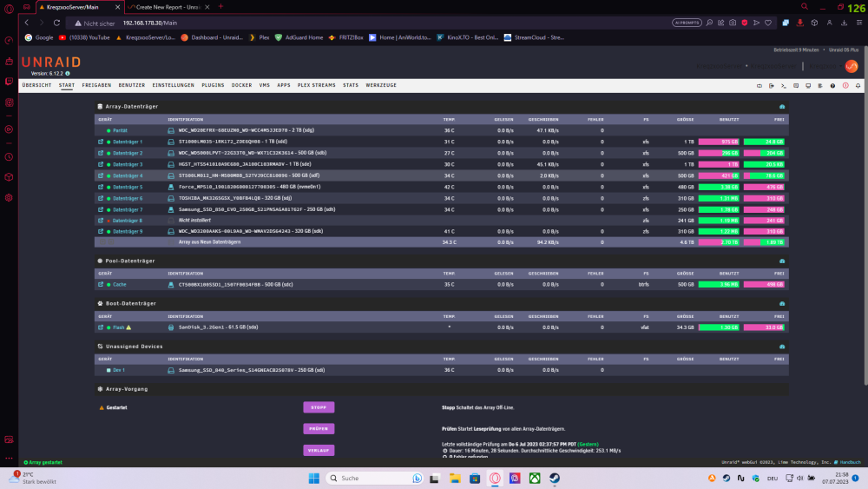Open the Xbox app in taskbar
868x489 pixels.
(x=535, y=478)
